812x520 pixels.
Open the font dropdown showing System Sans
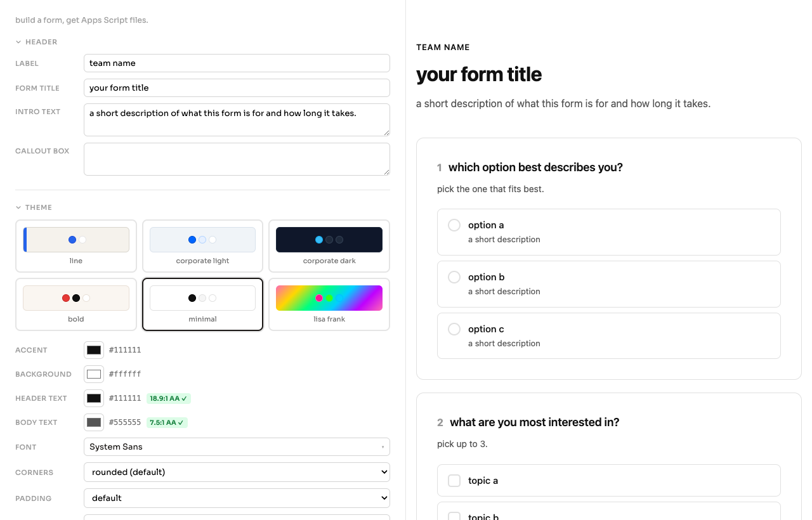click(x=237, y=446)
